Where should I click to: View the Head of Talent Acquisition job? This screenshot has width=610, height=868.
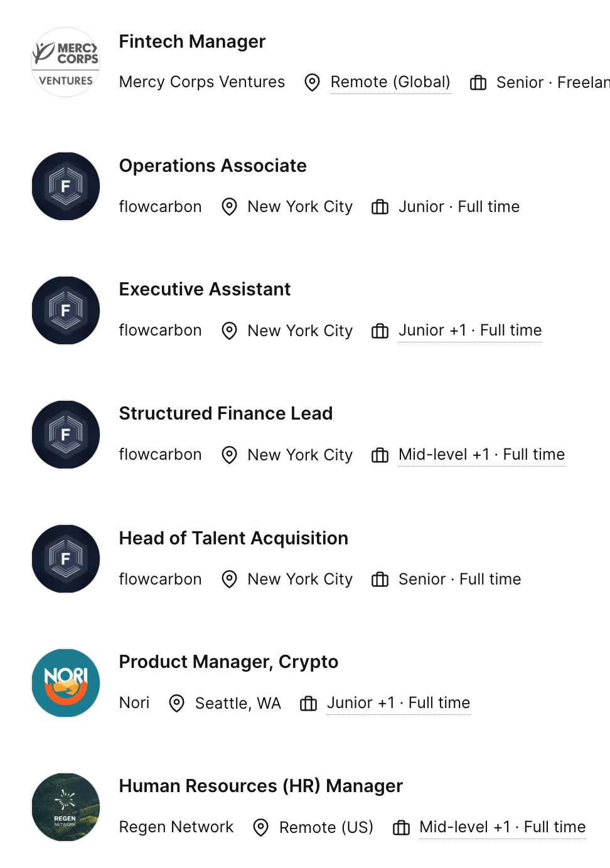pyautogui.click(x=233, y=538)
